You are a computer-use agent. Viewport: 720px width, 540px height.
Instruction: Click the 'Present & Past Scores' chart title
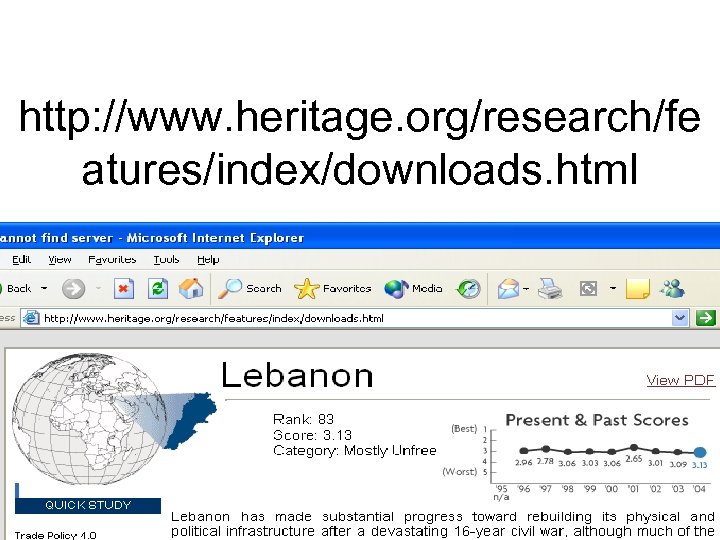click(597, 420)
